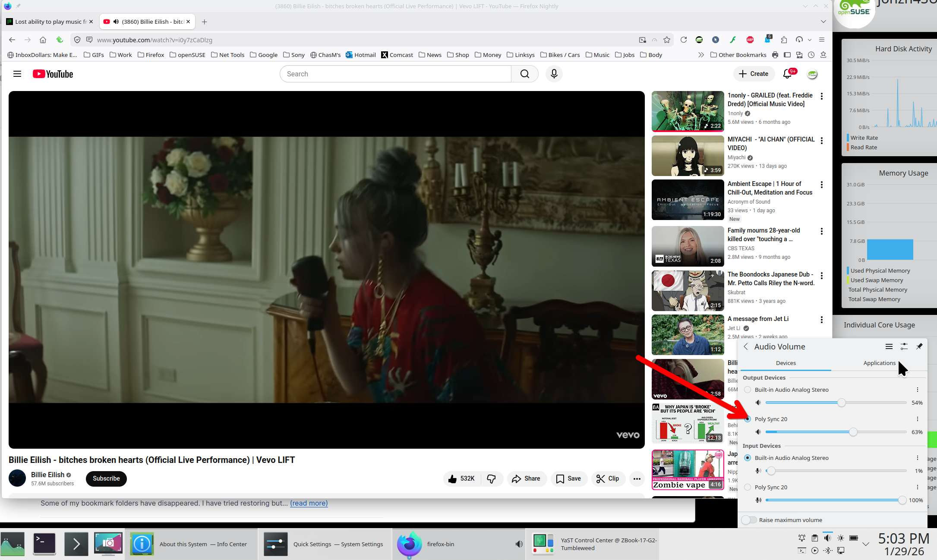Click the read more link below

pos(309,503)
